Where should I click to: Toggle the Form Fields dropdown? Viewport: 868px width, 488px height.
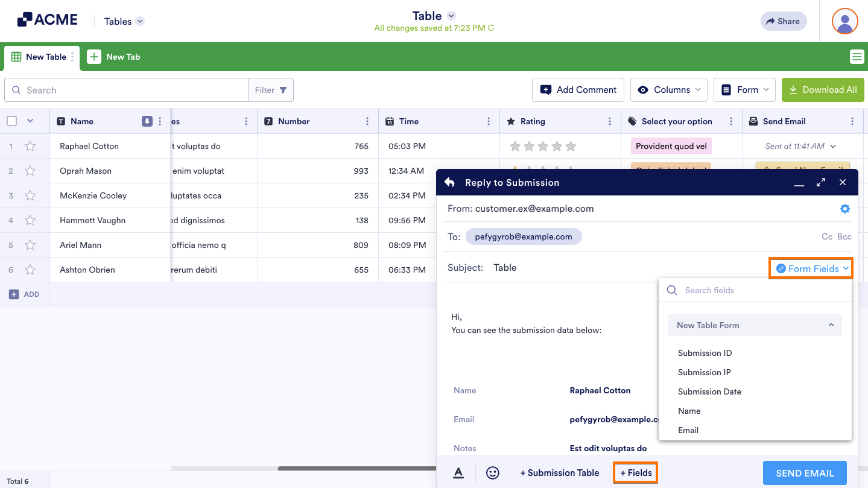point(811,268)
